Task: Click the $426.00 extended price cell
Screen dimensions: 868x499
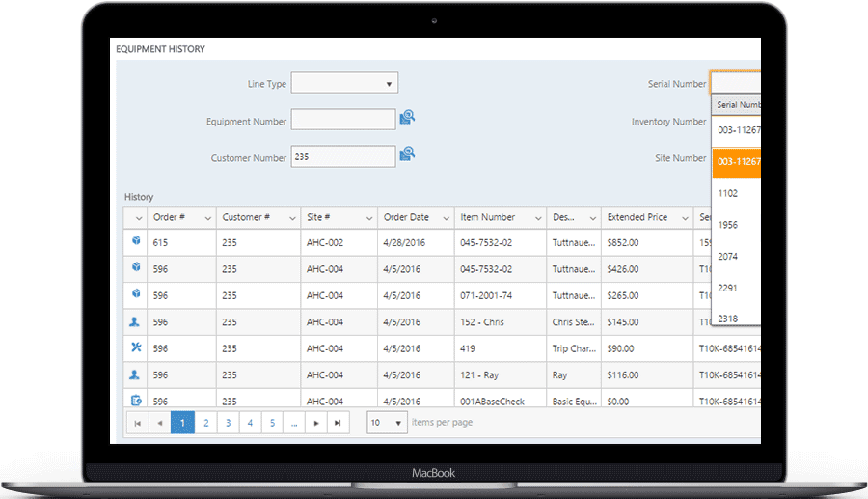Action: click(647, 269)
